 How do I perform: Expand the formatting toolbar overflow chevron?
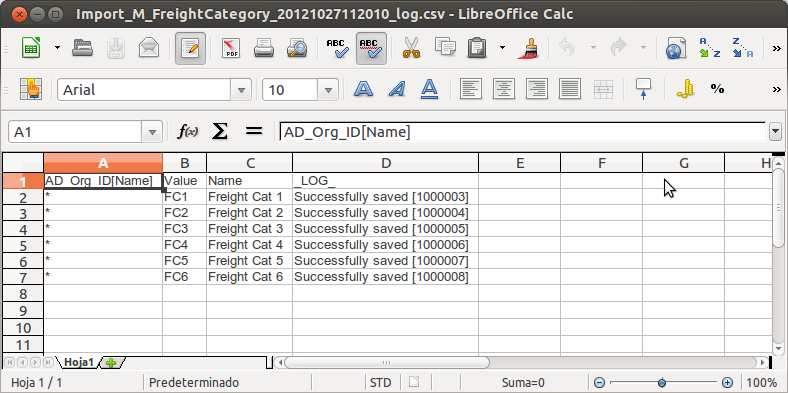(x=776, y=89)
